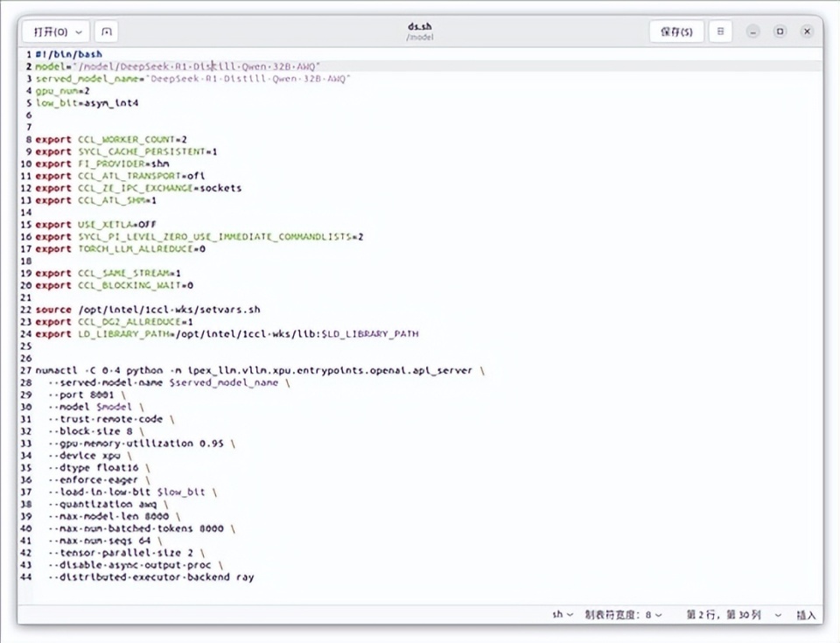Expand the recent files arrow beside 打开

(x=79, y=32)
